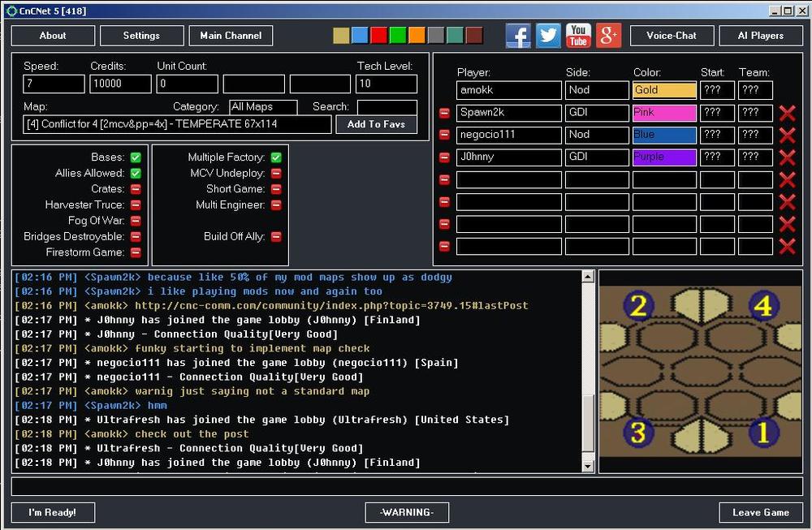
Task: Enable MCV Undeploy
Action: (x=277, y=174)
